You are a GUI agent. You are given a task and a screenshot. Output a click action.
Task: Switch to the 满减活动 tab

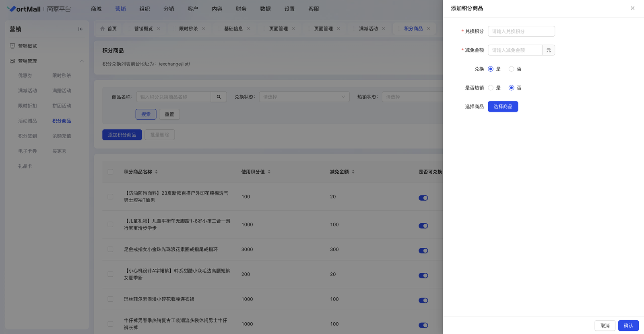pyautogui.click(x=368, y=29)
